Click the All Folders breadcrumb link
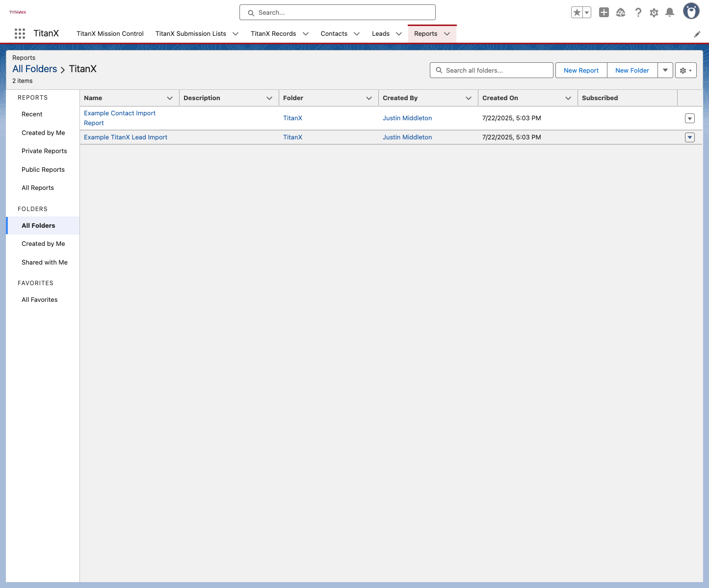 coord(35,69)
